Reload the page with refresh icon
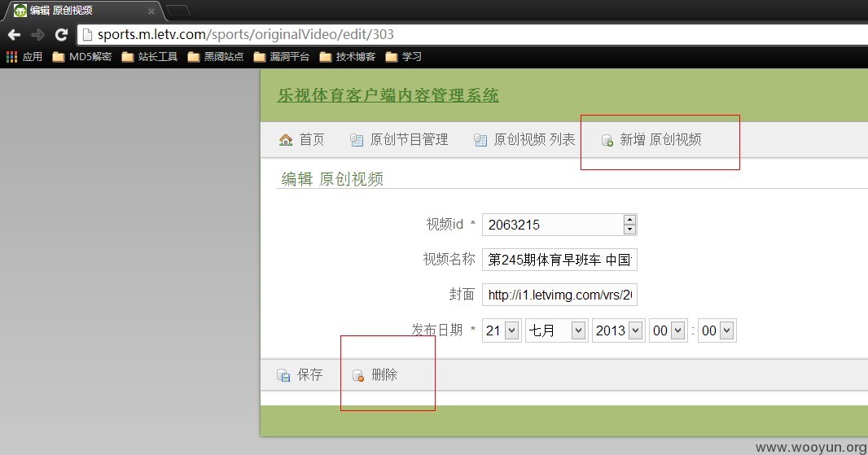Viewport: 868px width, 455px height. tap(61, 35)
